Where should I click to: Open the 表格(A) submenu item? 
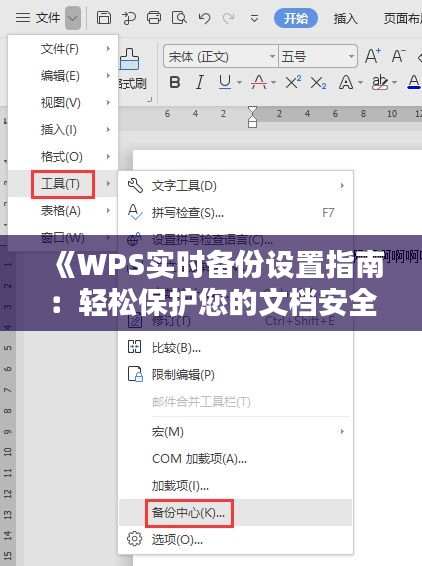pos(63,211)
